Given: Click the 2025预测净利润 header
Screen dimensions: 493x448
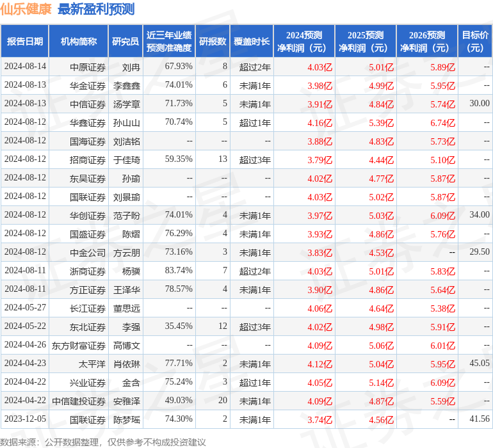Looking at the screenshot, I should tap(366, 41).
